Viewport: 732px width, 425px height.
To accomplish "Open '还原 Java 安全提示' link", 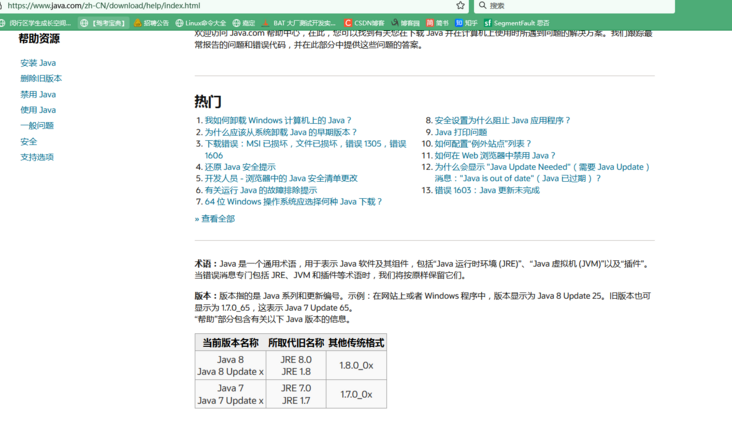I will [x=240, y=167].
